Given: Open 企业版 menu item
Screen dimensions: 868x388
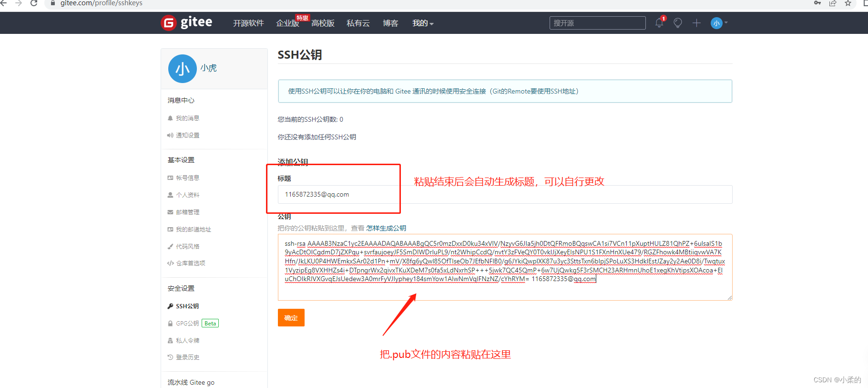Looking at the screenshot, I should click(x=287, y=23).
